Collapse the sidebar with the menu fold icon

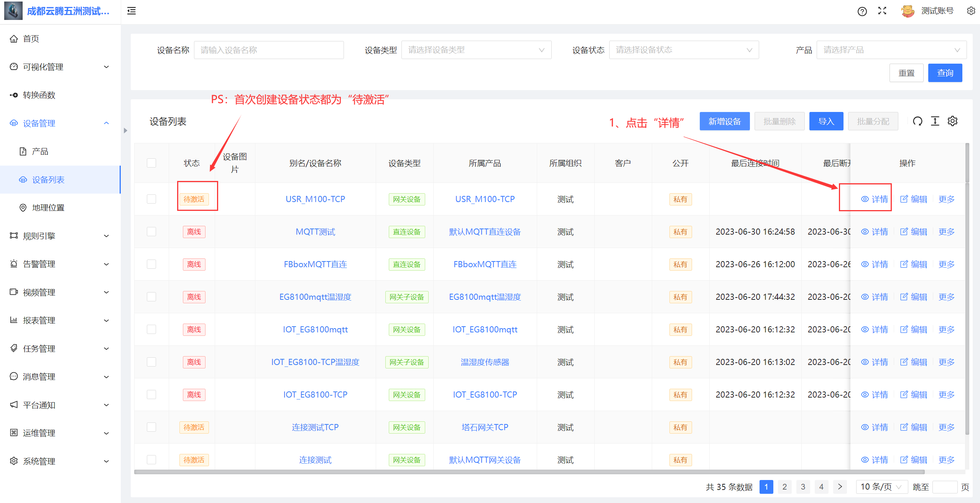(x=132, y=11)
